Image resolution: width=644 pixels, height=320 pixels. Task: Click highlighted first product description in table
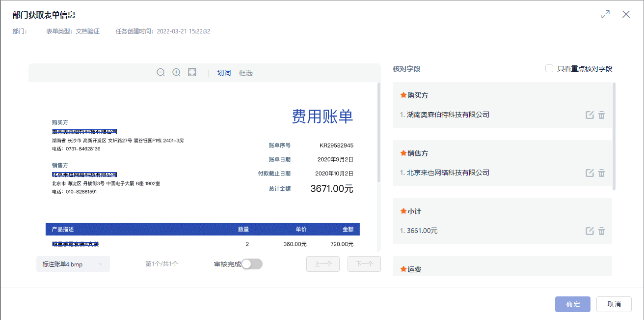76,244
